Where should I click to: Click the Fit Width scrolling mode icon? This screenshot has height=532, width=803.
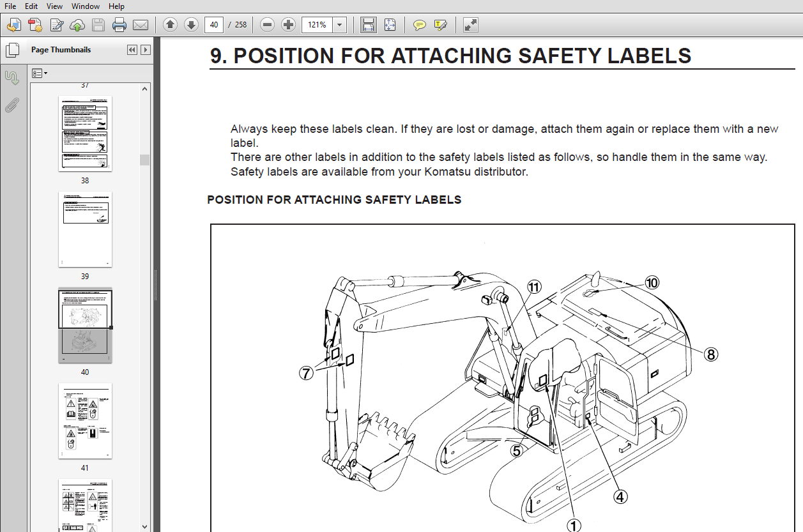click(x=369, y=25)
